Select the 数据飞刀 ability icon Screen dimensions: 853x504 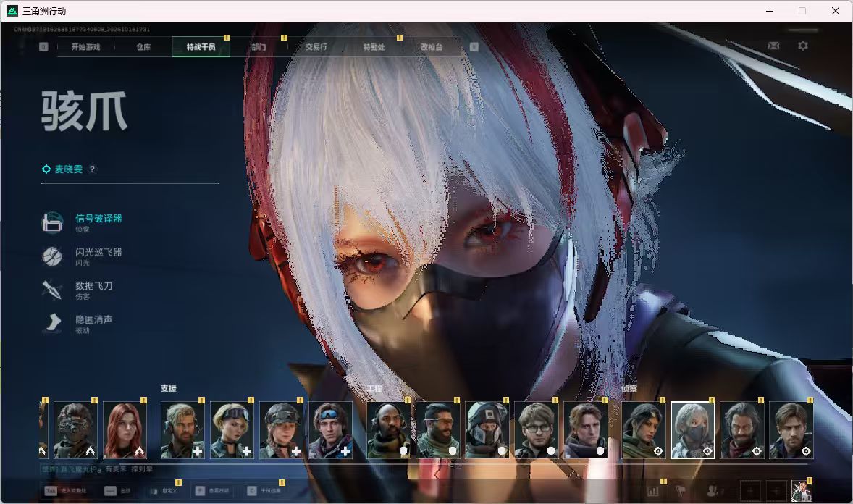tap(52, 290)
